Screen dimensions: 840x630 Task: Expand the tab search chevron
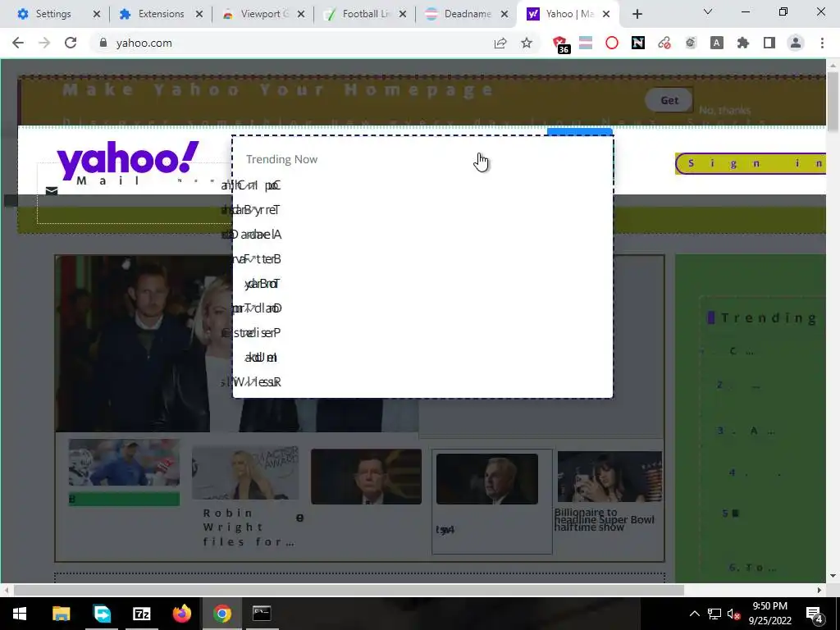coord(708,11)
